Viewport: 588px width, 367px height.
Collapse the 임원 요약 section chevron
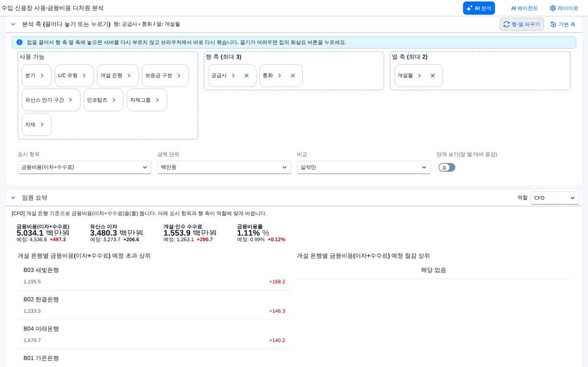click(x=13, y=198)
